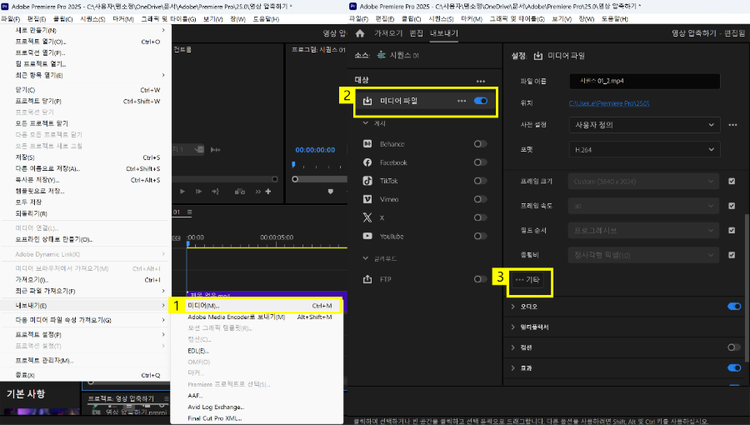Edit the 파일 이름 field 시퀀스 01_2.mp4

[x=644, y=81]
